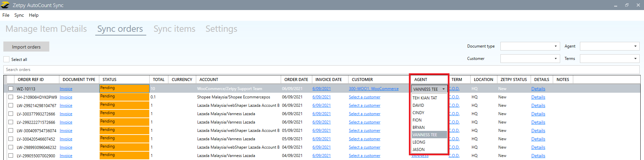The image size is (644, 160).
Task: Check the box for order WZ-10113
Action: (x=11, y=89)
